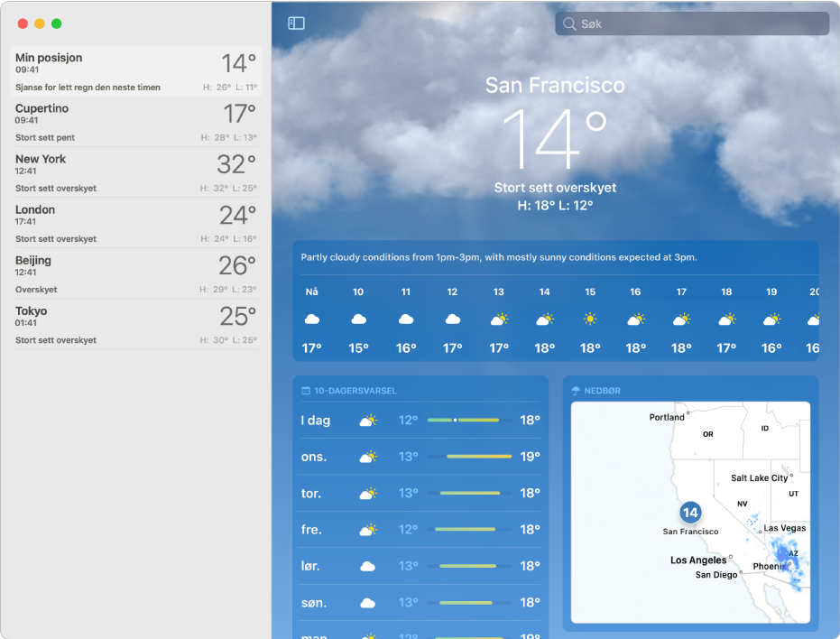
Task: Click the 'H: 18° L: 12°' summary
Action: point(555,205)
